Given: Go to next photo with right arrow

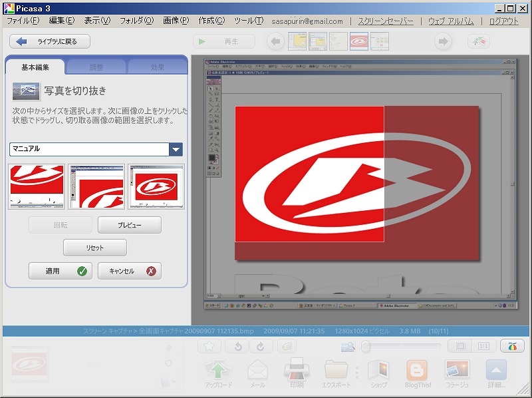Looking at the screenshot, I should coord(443,41).
